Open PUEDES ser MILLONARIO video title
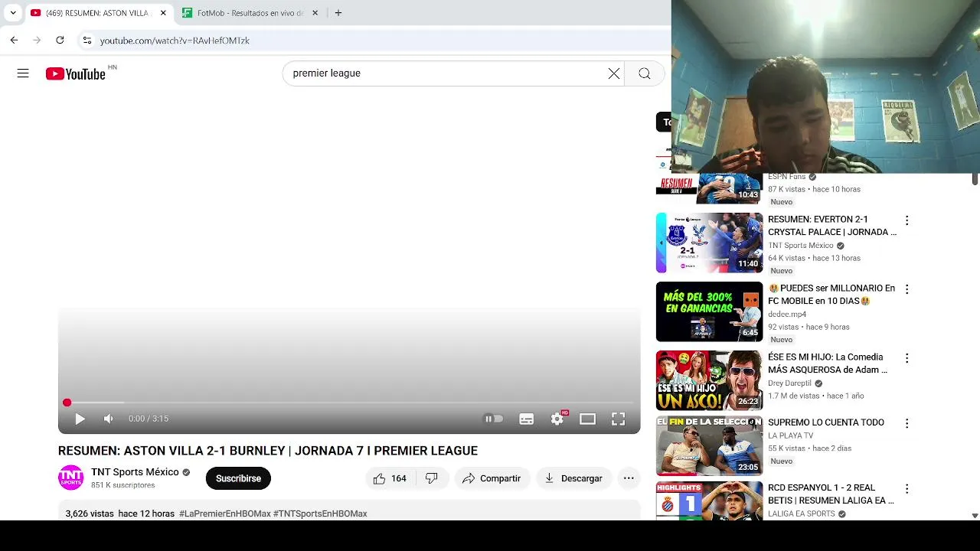 [x=831, y=295]
